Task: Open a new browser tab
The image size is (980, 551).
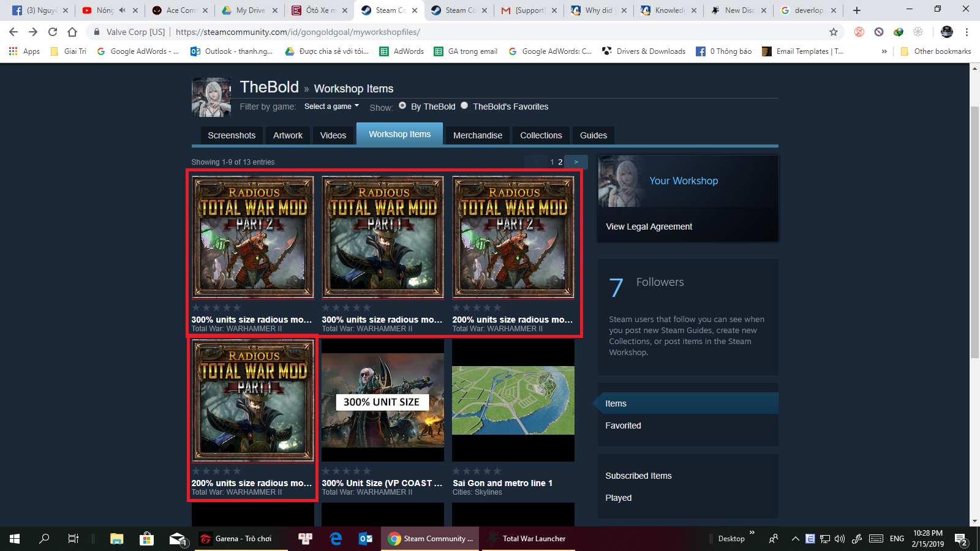Action: point(857,10)
